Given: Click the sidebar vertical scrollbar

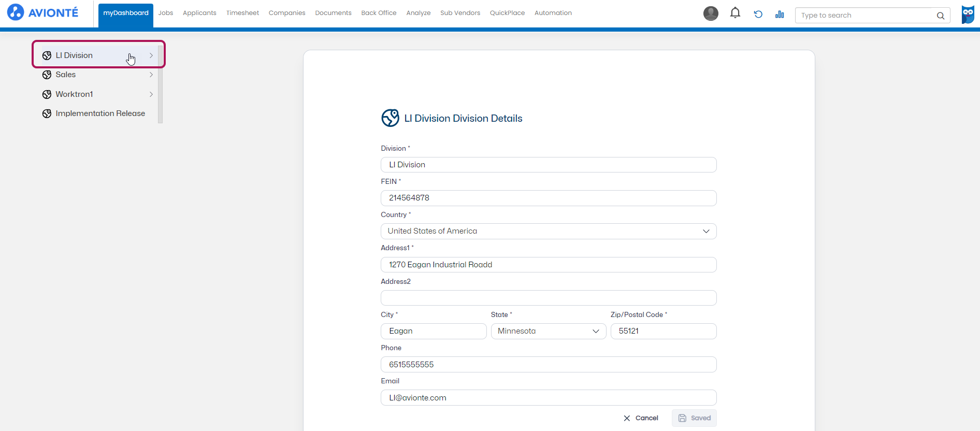Looking at the screenshot, I should 161,84.
